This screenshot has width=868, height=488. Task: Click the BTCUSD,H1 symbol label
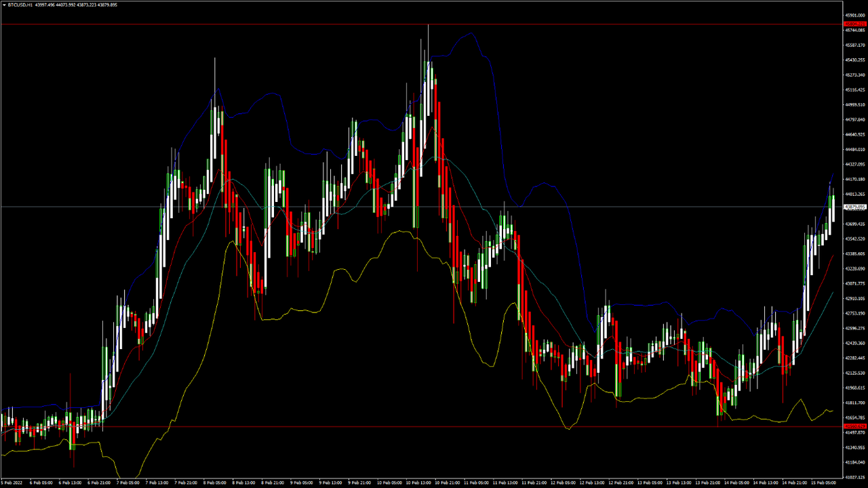click(20, 5)
